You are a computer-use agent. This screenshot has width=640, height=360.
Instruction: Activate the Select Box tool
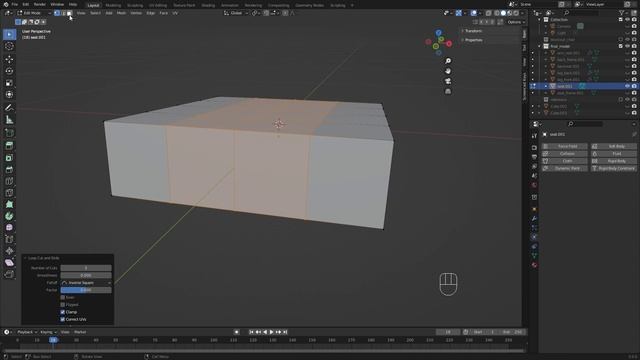click(9, 34)
